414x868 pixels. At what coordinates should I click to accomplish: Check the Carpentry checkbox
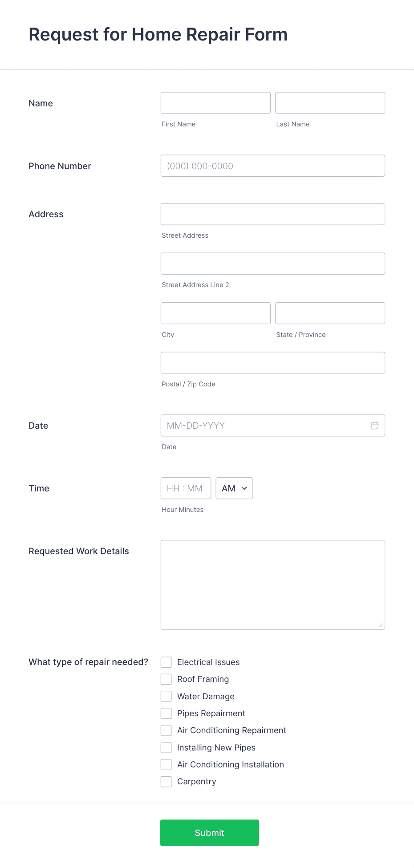[166, 782]
